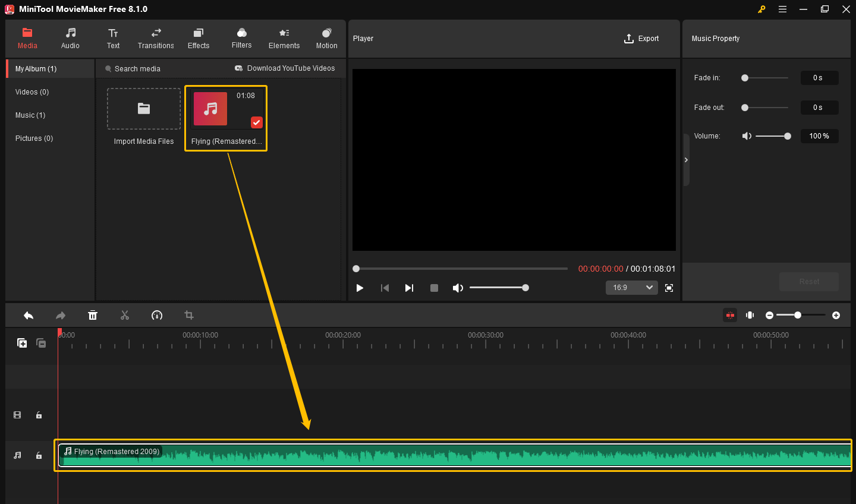Select Flying (Remastered 2009) timeline clip
Viewport: 856px width, 504px height.
(x=454, y=455)
